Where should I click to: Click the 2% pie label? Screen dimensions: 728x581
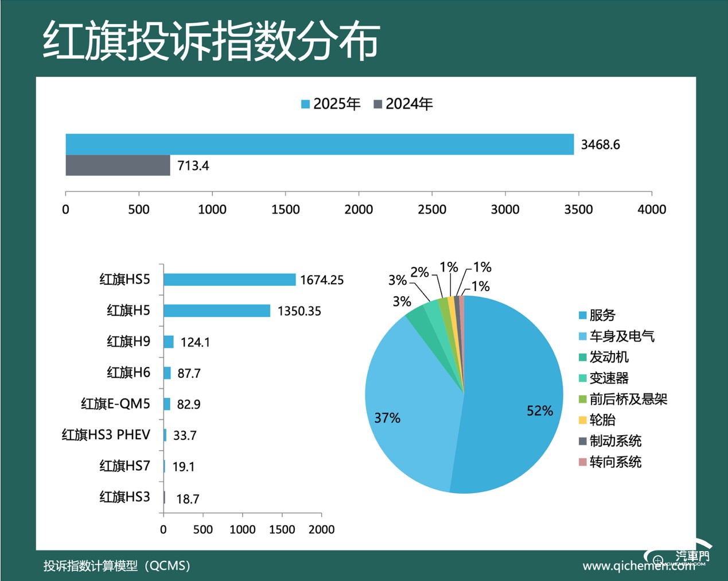pyautogui.click(x=420, y=272)
